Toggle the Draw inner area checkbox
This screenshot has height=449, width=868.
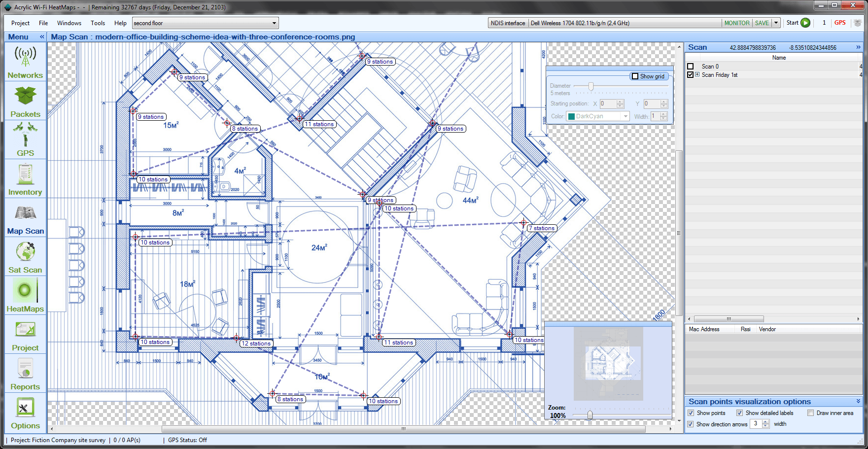(810, 413)
